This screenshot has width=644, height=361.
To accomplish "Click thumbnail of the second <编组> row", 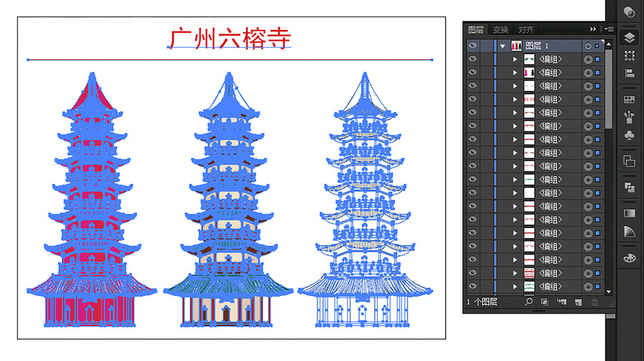I will pos(530,73).
